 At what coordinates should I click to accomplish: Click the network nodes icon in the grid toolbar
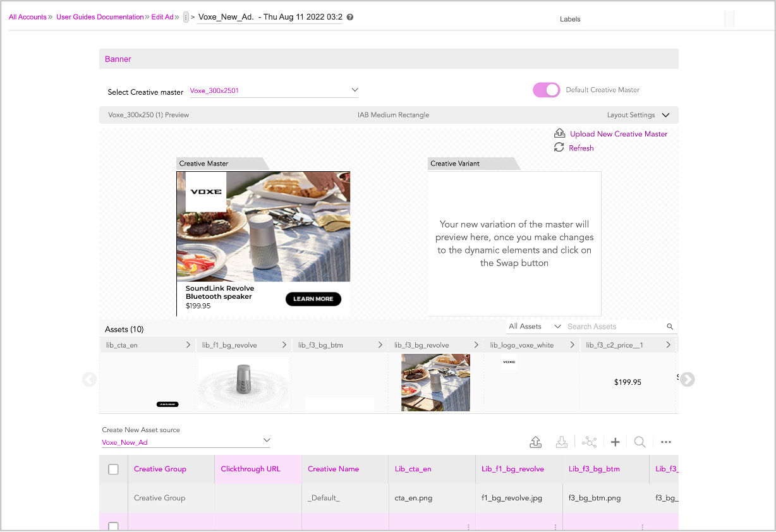point(589,442)
